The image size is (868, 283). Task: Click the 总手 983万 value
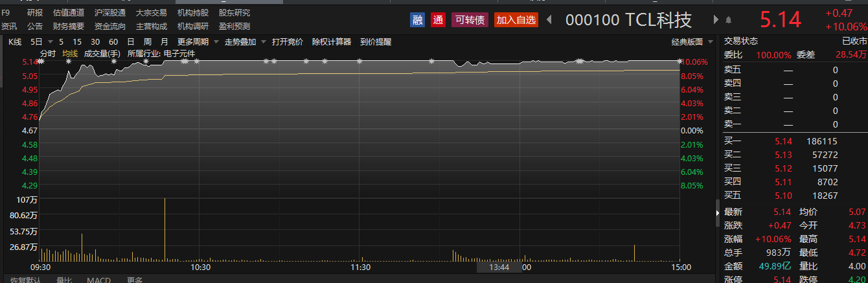pyautogui.click(x=779, y=253)
